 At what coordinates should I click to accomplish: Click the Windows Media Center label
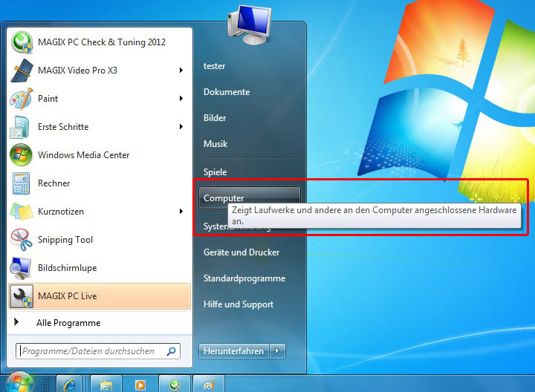point(83,155)
